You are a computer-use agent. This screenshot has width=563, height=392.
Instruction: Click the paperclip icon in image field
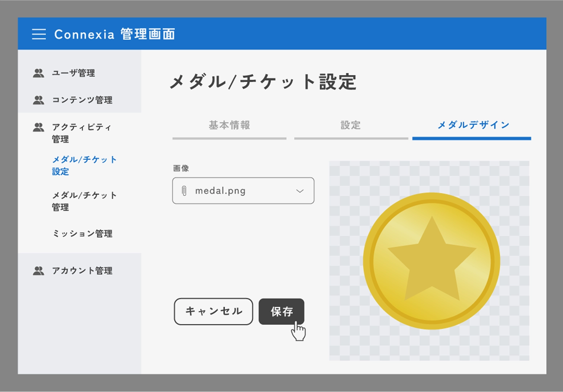point(184,191)
